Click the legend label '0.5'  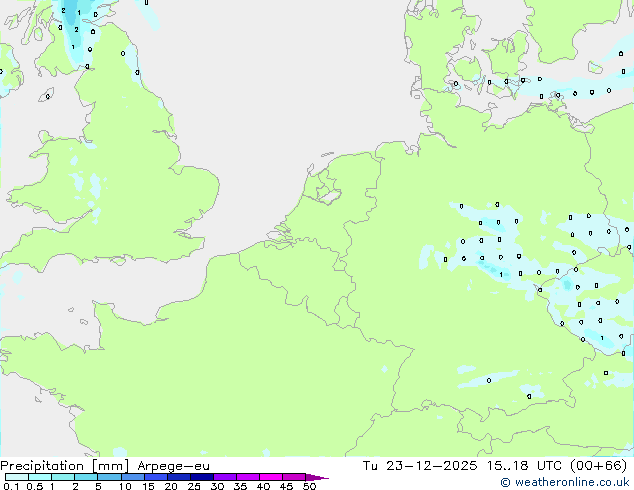pyautogui.click(x=35, y=486)
